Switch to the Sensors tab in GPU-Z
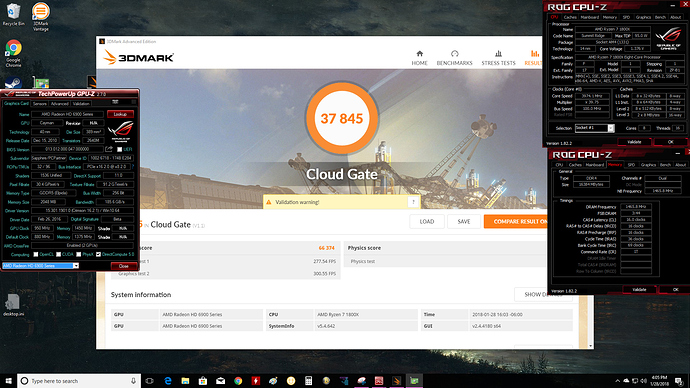The image size is (690, 388). (40, 104)
